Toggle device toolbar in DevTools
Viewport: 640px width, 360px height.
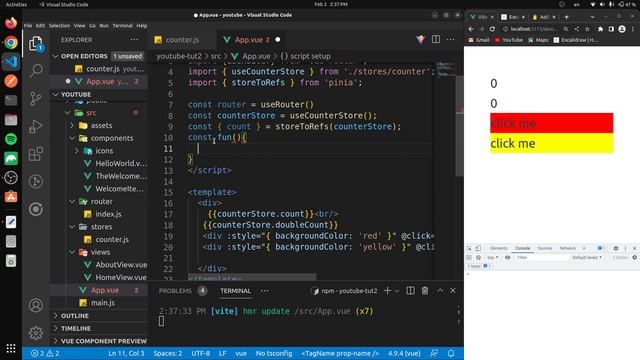coord(478,248)
